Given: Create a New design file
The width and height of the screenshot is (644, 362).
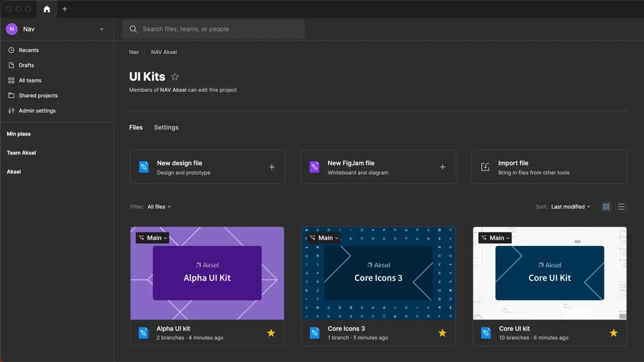Looking at the screenshot, I should (x=208, y=167).
